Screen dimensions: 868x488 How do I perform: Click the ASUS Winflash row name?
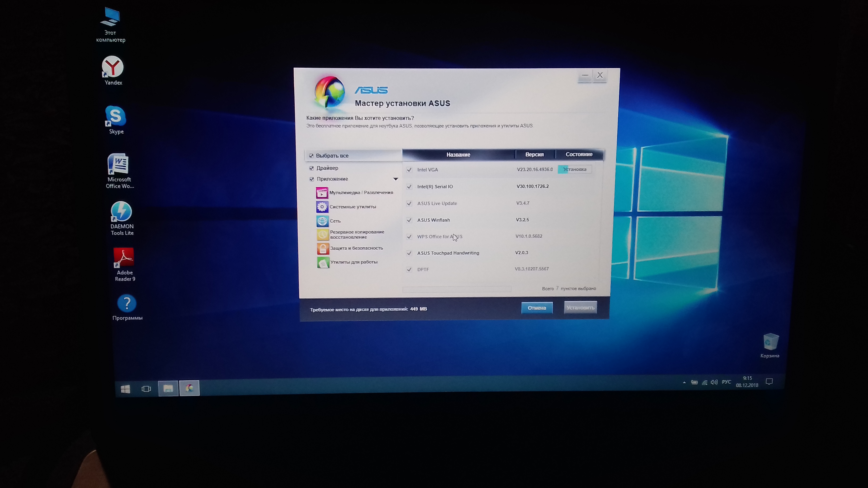[x=433, y=220]
